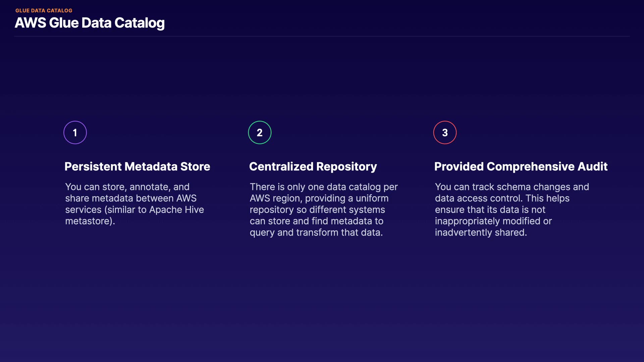Click the word "metastore)." under Persistent Metadata Store
The image size is (644, 362).
(x=90, y=221)
